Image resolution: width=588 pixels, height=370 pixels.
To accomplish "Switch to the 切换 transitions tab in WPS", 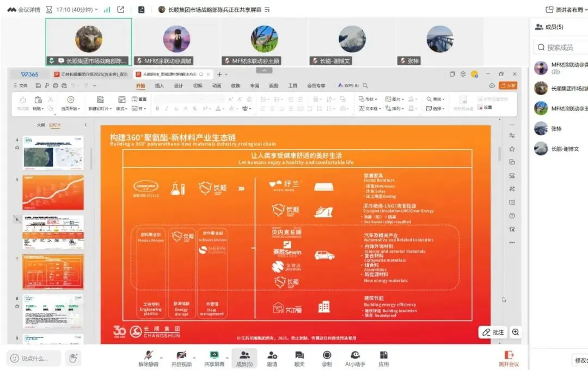I will [198, 86].
